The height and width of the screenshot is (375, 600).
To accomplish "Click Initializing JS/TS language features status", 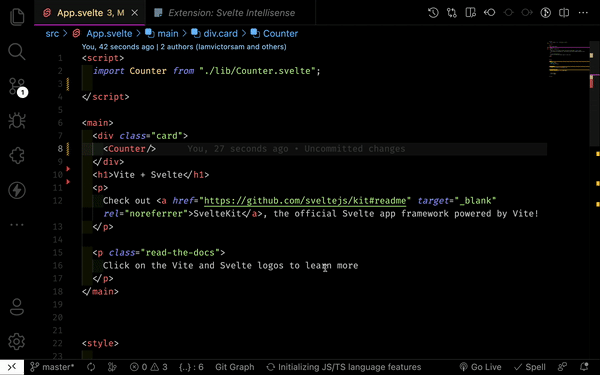I will (344, 367).
